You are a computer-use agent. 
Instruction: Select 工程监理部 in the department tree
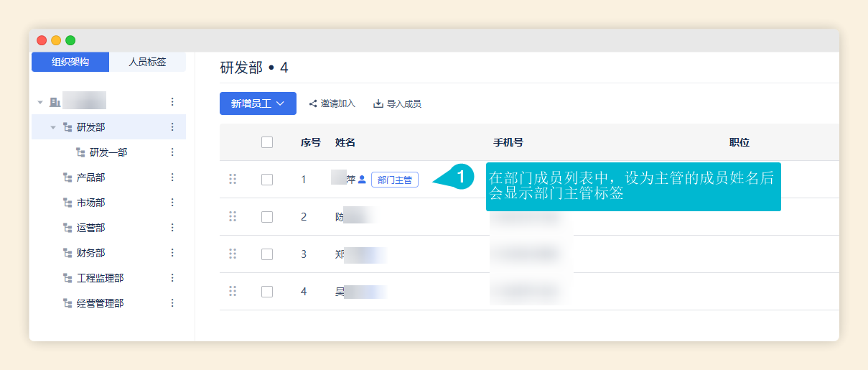100,278
